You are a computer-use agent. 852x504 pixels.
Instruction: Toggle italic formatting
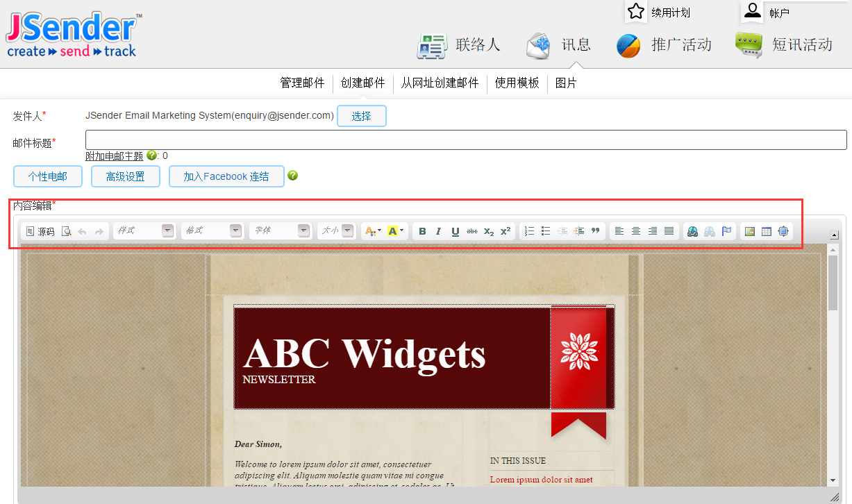[x=438, y=231]
